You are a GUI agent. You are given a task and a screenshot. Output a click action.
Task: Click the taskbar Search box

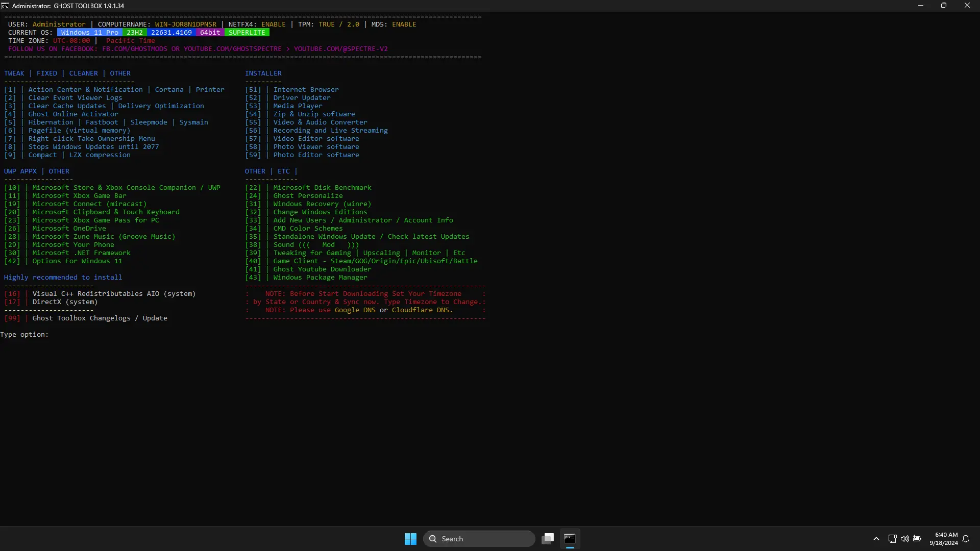pyautogui.click(x=479, y=539)
